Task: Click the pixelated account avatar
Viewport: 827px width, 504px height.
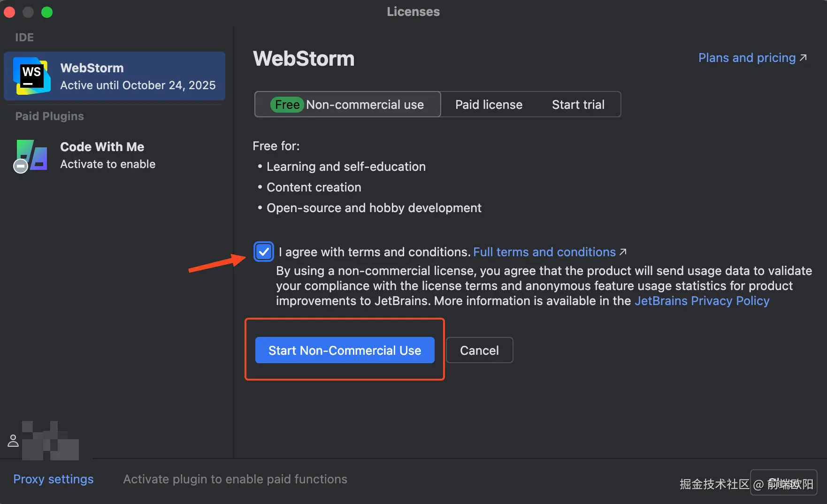Action: [50, 441]
